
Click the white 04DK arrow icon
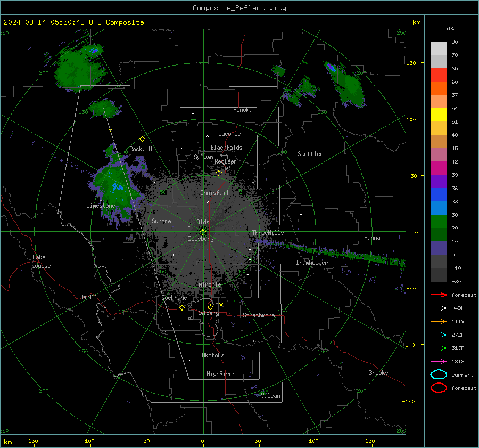tap(439, 308)
